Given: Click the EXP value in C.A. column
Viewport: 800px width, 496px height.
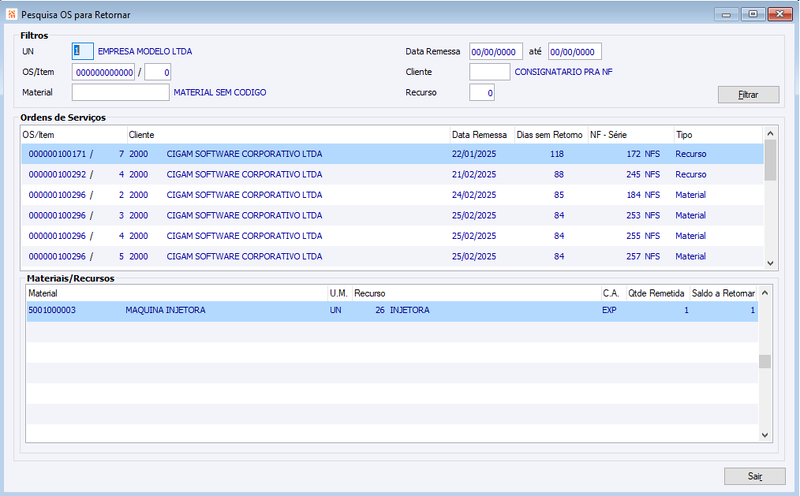Looking at the screenshot, I should [609, 310].
